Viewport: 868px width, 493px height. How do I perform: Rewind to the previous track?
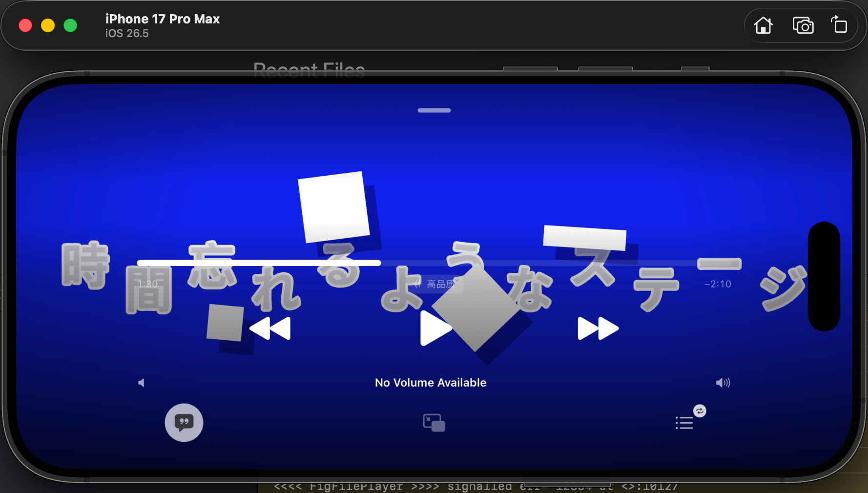pyautogui.click(x=270, y=328)
